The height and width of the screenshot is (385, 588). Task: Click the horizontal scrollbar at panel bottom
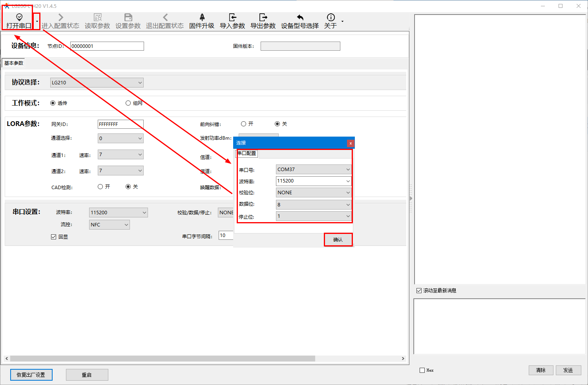163,358
